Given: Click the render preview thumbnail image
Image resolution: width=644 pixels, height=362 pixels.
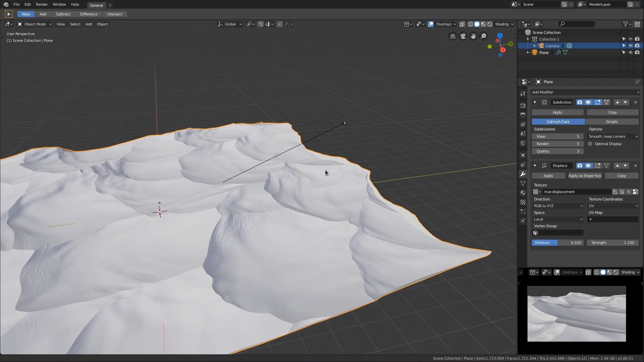Looking at the screenshot, I should coord(576,314).
